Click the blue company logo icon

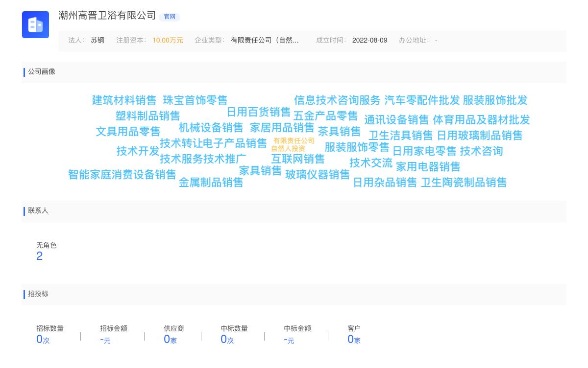pyautogui.click(x=35, y=24)
